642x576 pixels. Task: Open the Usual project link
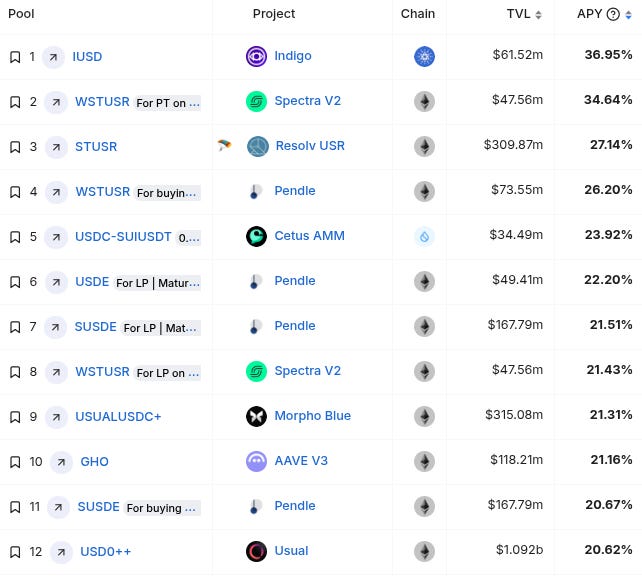291,551
